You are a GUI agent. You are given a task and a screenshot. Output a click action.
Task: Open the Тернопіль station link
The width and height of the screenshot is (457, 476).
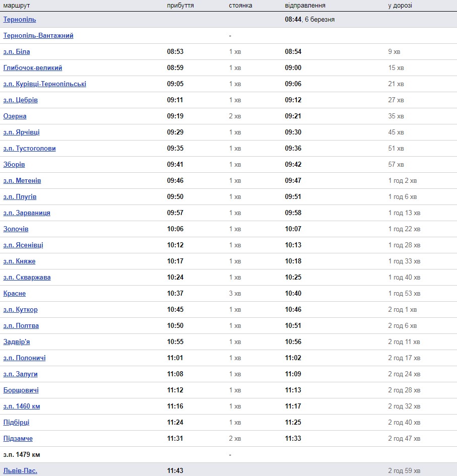[20, 20]
